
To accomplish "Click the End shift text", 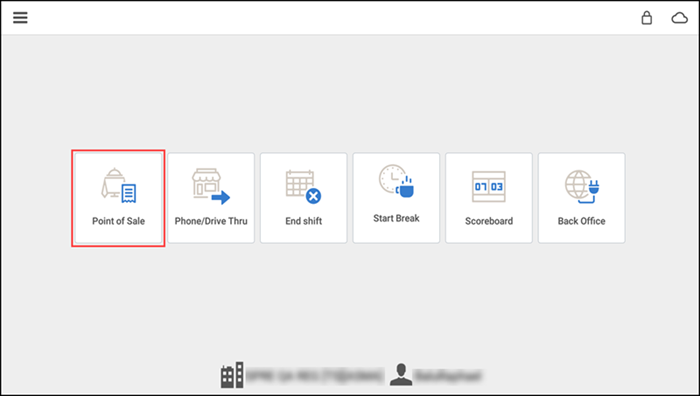I will 304,221.
